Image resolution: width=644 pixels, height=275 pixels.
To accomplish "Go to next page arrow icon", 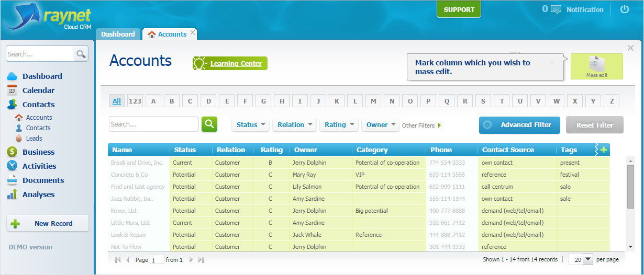I will [x=191, y=260].
